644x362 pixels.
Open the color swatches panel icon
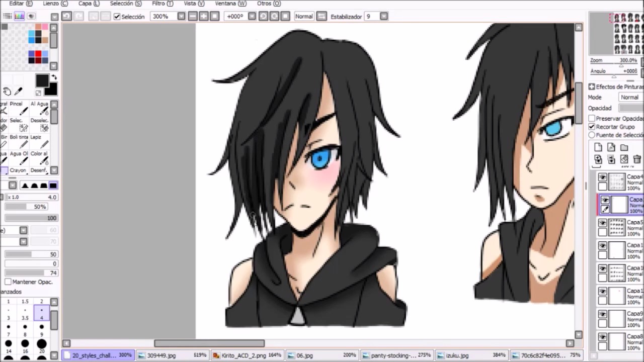pos(19,16)
